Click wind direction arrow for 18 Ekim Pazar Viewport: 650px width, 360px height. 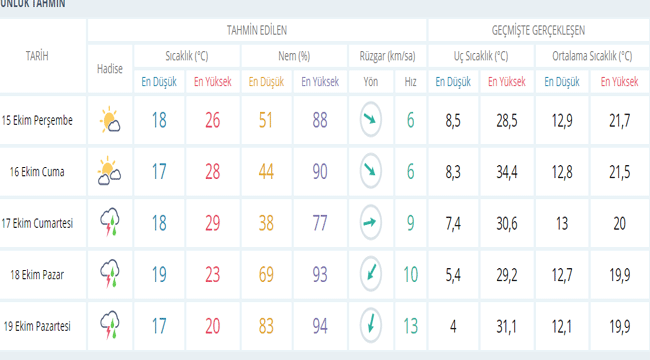(370, 274)
